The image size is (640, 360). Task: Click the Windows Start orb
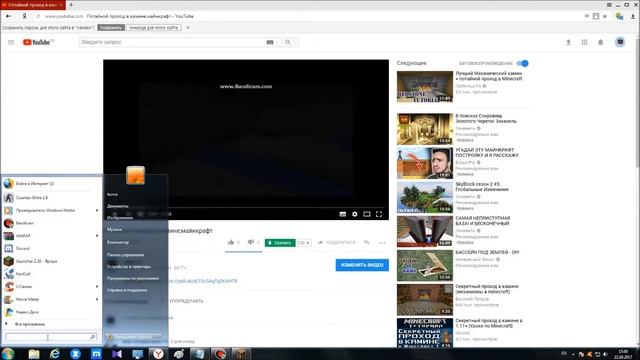coord(8,353)
